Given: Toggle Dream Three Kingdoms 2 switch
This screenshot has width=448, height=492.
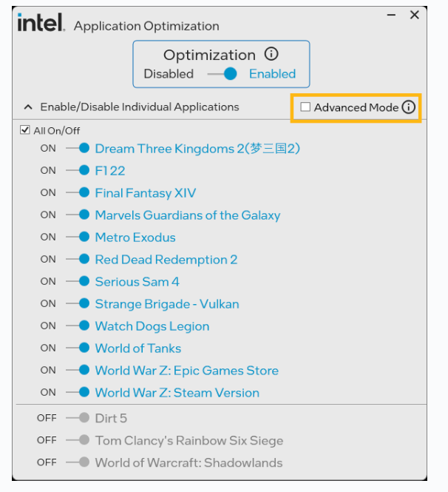Looking at the screenshot, I should pos(78,148).
